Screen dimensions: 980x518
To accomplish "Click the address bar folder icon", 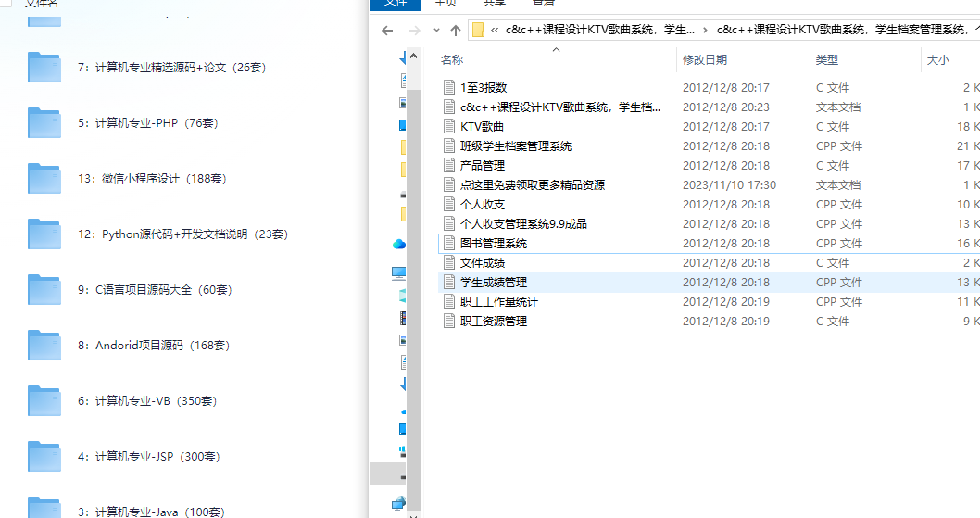I will [478, 31].
